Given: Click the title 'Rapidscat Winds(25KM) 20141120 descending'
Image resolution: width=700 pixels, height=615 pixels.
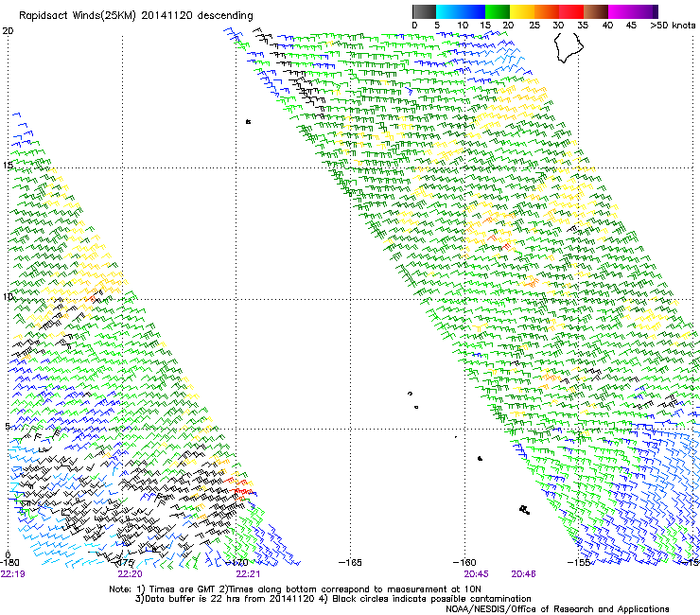Looking at the screenshot, I should point(136,16).
